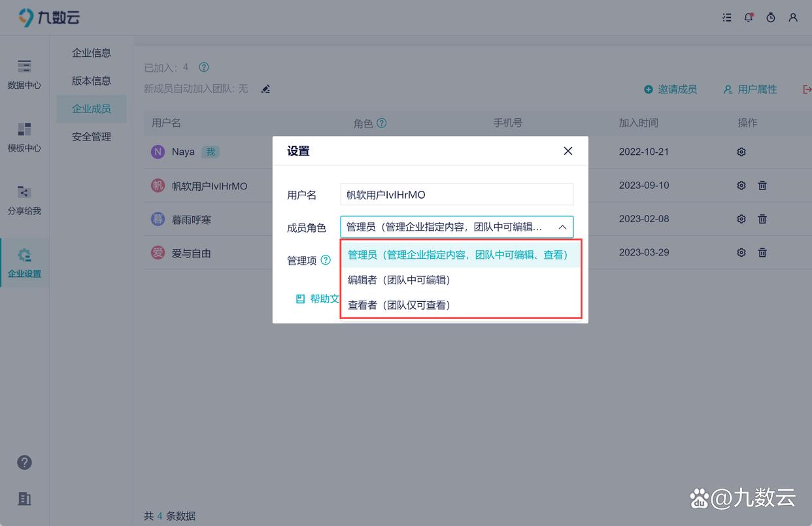This screenshot has width=812, height=526.
Task: Collapse the 成员角色 dropdown chevron
Action: coord(562,227)
